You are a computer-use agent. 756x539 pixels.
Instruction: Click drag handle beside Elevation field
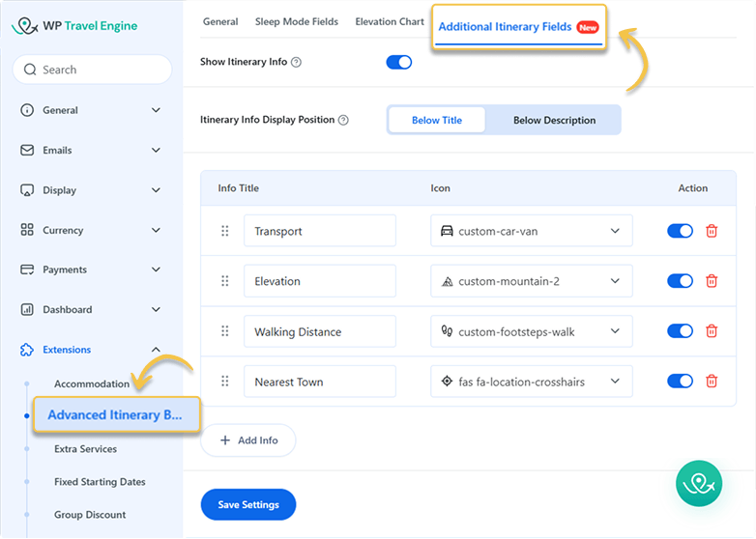225,281
